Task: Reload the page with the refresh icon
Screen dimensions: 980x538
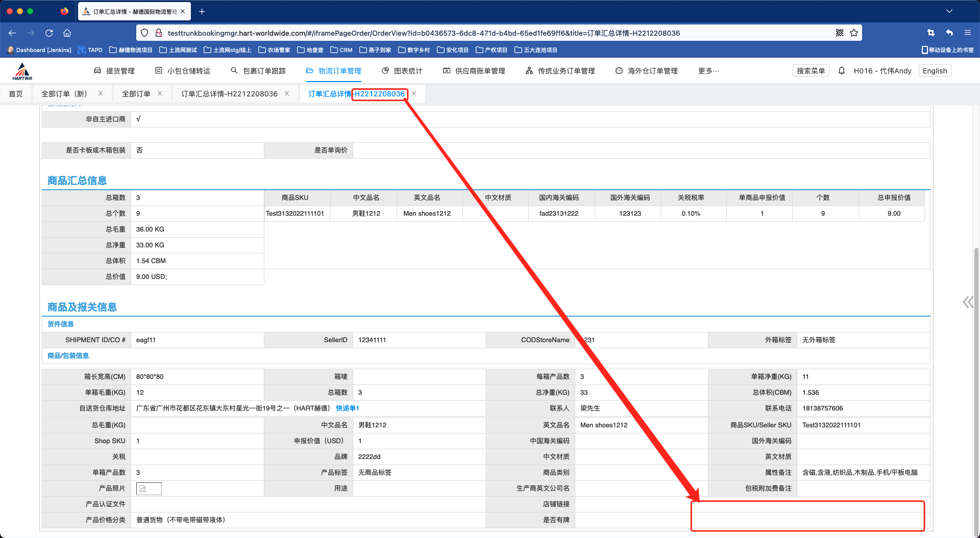Action: (x=49, y=33)
